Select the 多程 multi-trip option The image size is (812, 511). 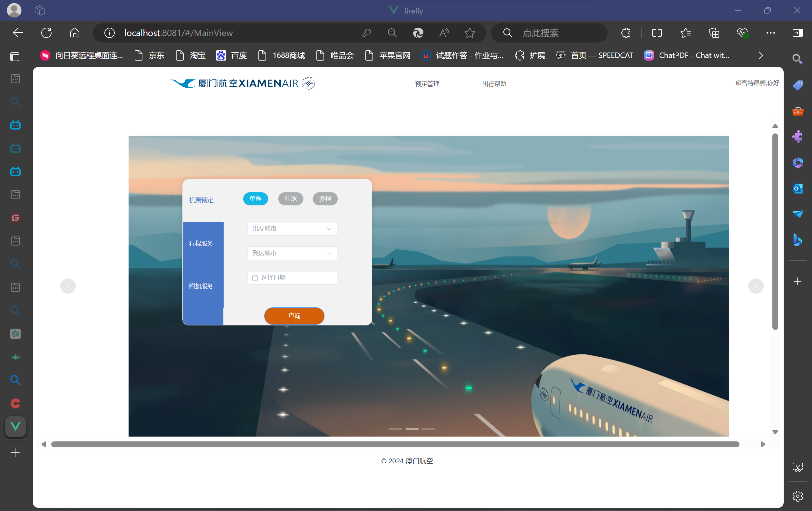click(x=325, y=198)
